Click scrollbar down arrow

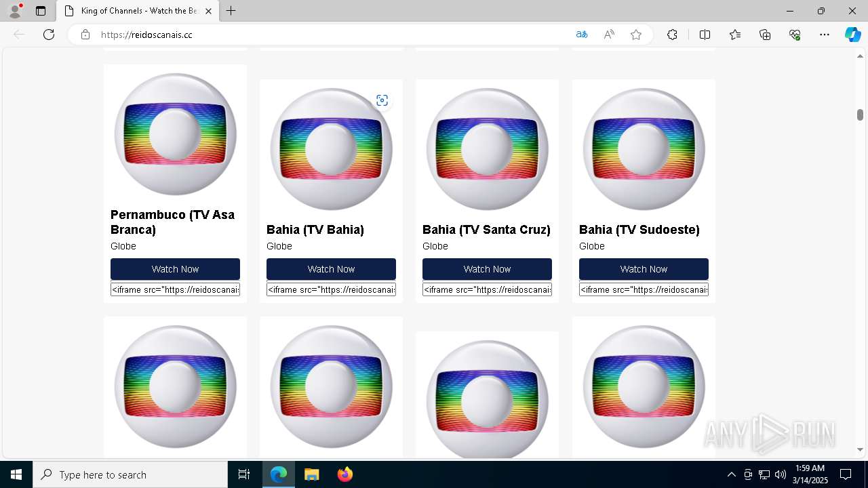click(x=860, y=449)
